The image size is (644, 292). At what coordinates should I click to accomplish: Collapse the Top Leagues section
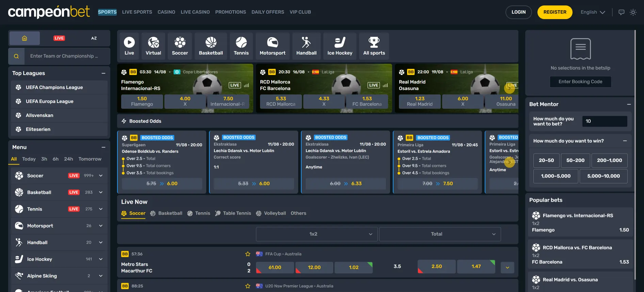click(x=103, y=73)
